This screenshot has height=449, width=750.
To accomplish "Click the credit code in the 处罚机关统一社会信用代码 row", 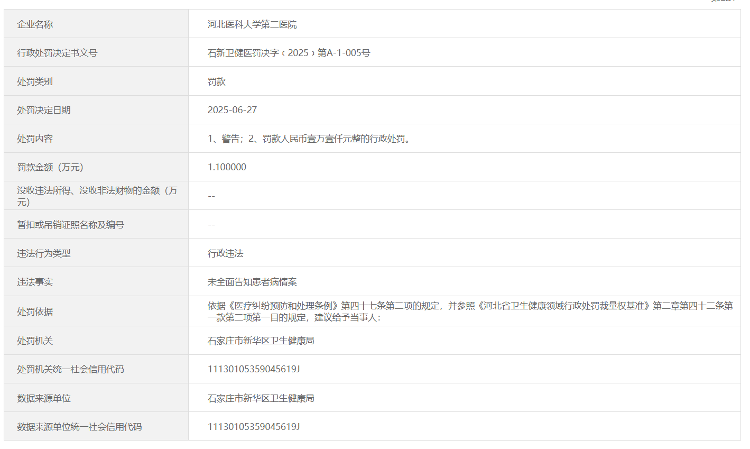I will [253, 369].
